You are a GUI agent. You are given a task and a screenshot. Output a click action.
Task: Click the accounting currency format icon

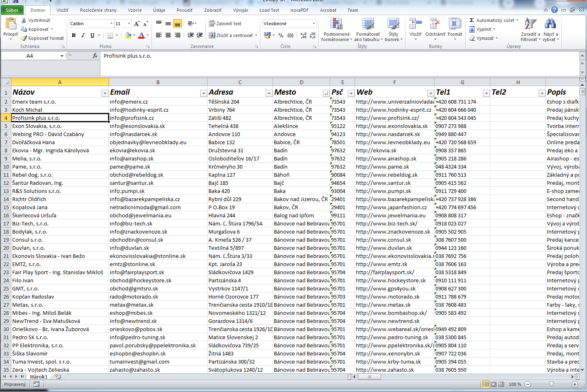(267, 35)
